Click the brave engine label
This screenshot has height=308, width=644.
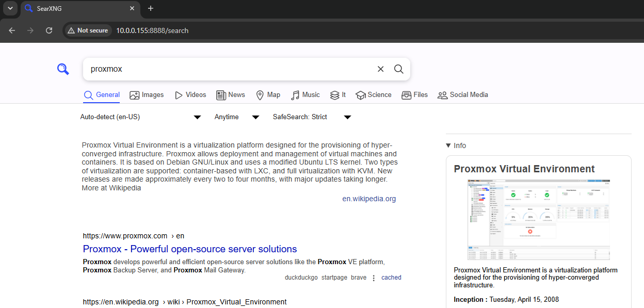[x=359, y=278]
